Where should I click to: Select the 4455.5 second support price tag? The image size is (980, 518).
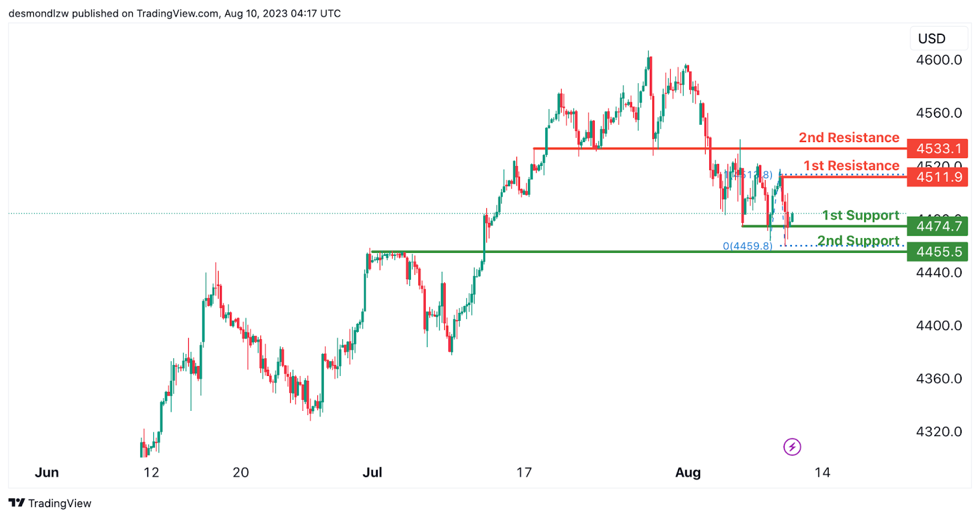[938, 252]
